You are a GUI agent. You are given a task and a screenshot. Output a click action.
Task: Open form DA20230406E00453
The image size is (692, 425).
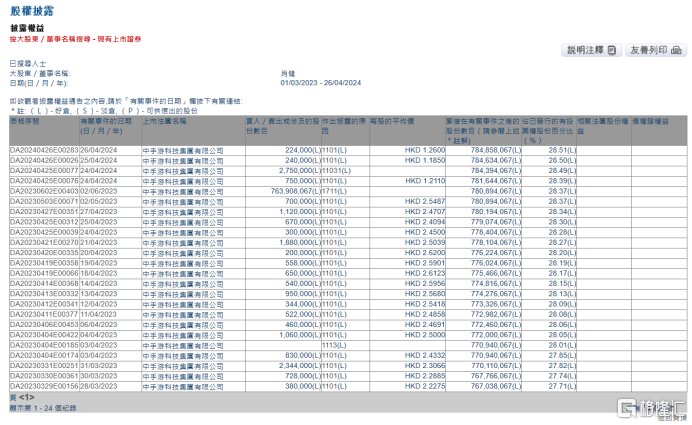coord(44,325)
